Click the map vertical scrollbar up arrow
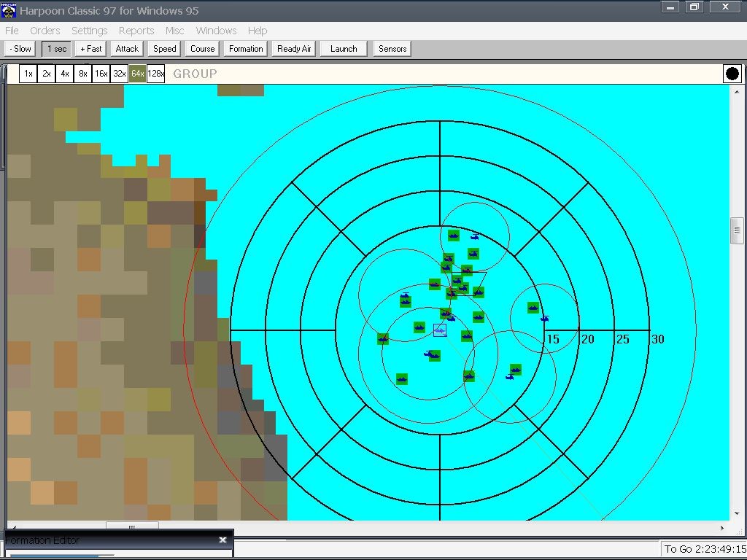Viewport: 747px width, 560px height. 737,91
